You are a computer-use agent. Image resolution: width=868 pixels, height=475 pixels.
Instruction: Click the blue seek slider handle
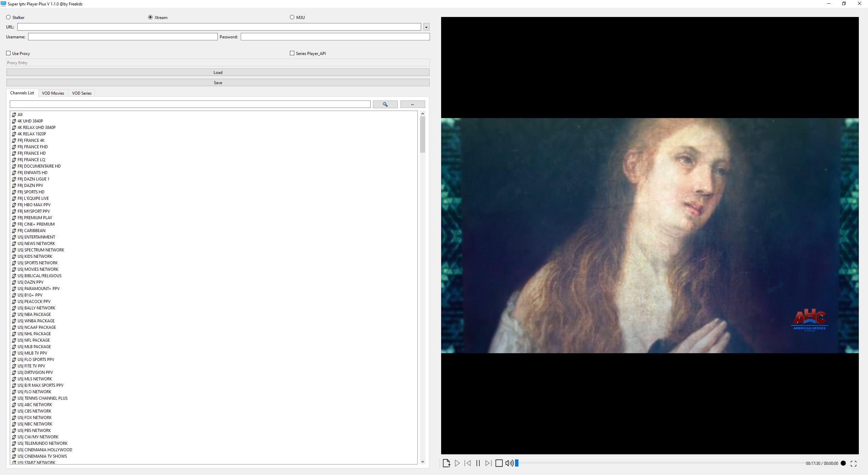coord(517,463)
